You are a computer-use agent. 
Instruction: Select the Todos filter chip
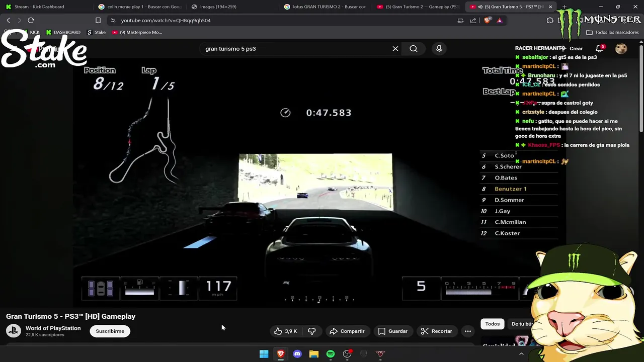(x=492, y=324)
